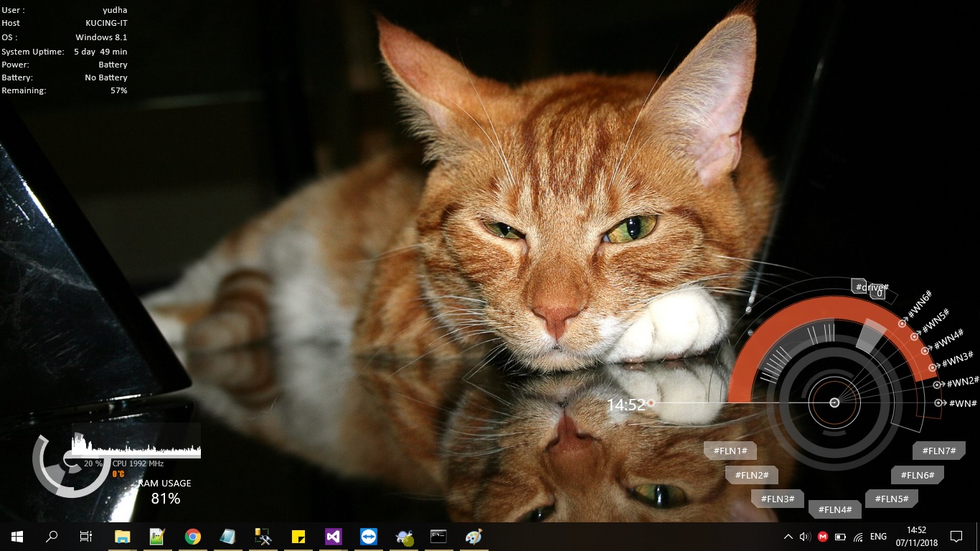Click the 81% RAM usage gauge

[166, 499]
